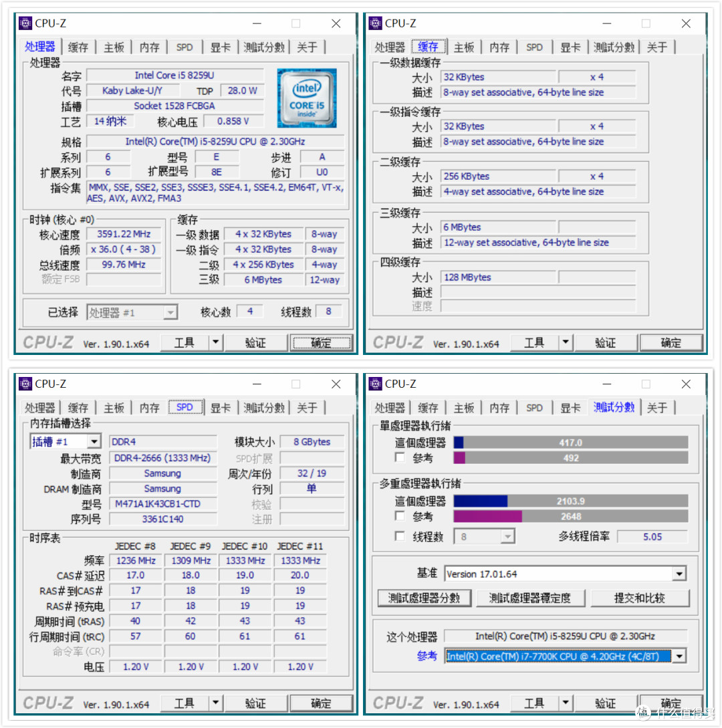Open 关于 tab in benchmark window

coord(657,408)
